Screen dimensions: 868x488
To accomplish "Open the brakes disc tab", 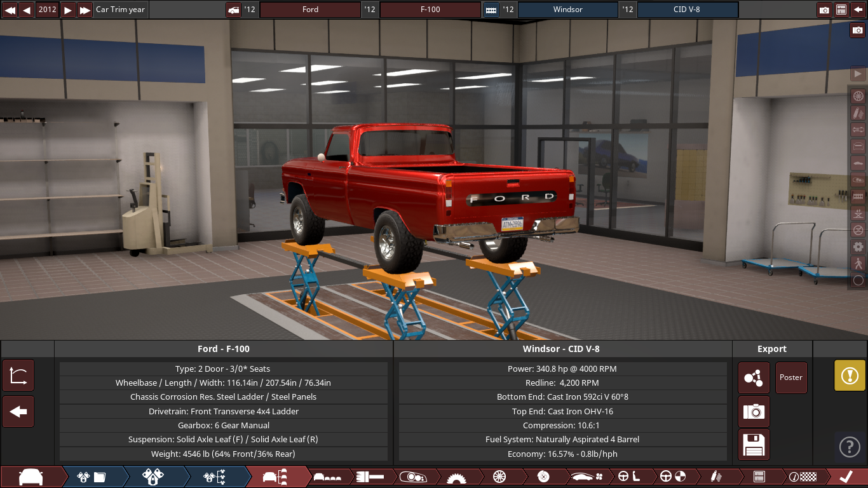I will tap(543, 477).
